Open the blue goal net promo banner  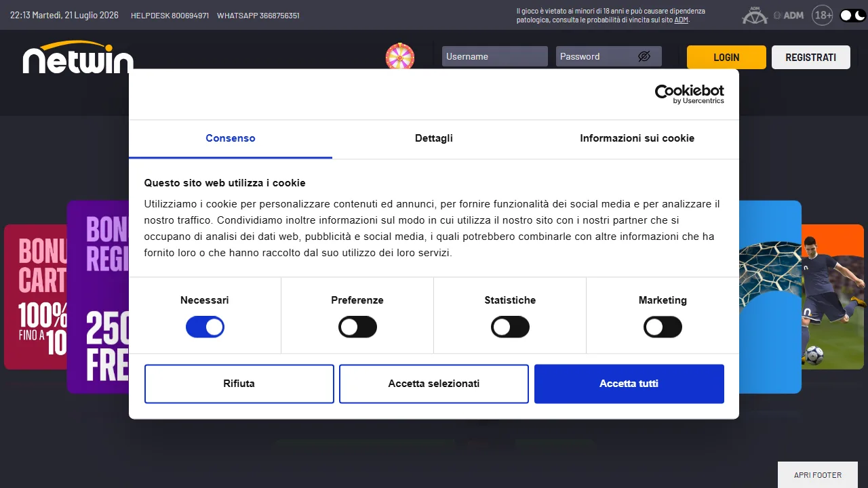[x=770, y=297]
